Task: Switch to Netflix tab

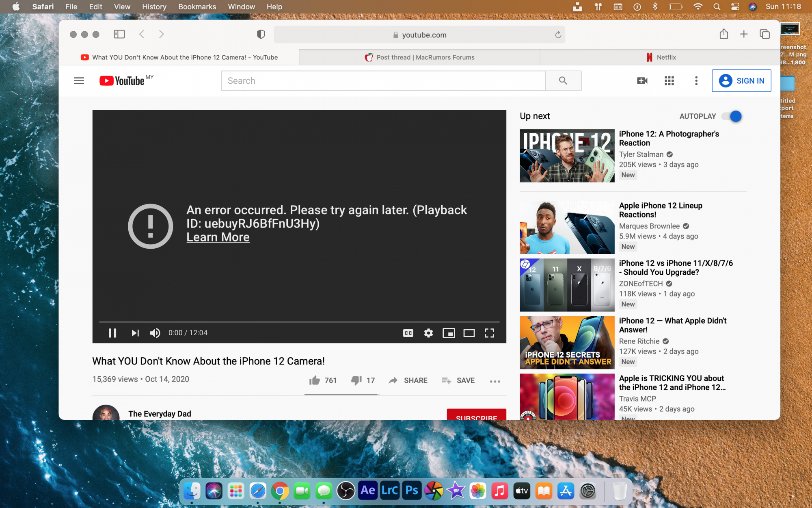Action: click(x=661, y=57)
